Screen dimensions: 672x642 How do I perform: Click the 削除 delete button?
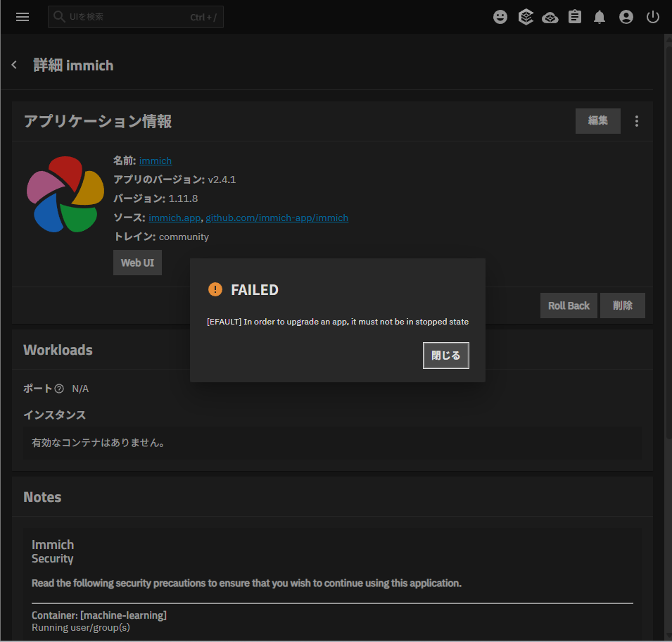pyautogui.click(x=622, y=306)
